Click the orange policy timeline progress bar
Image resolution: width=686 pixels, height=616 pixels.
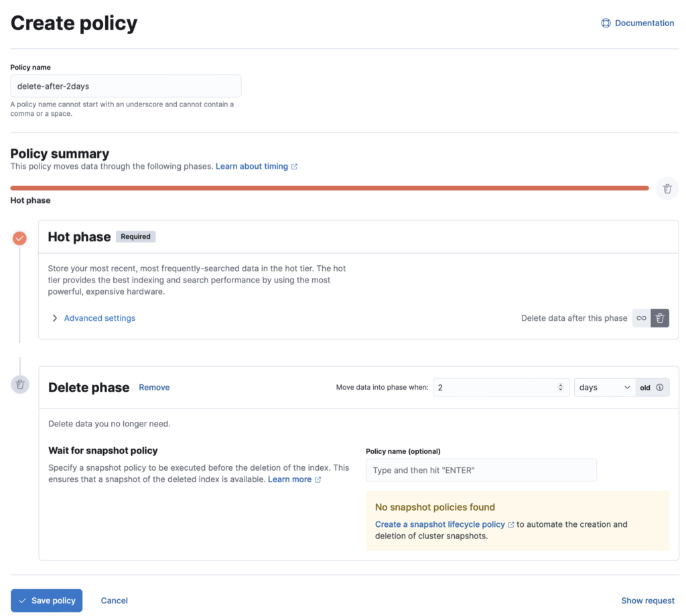[x=328, y=188]
